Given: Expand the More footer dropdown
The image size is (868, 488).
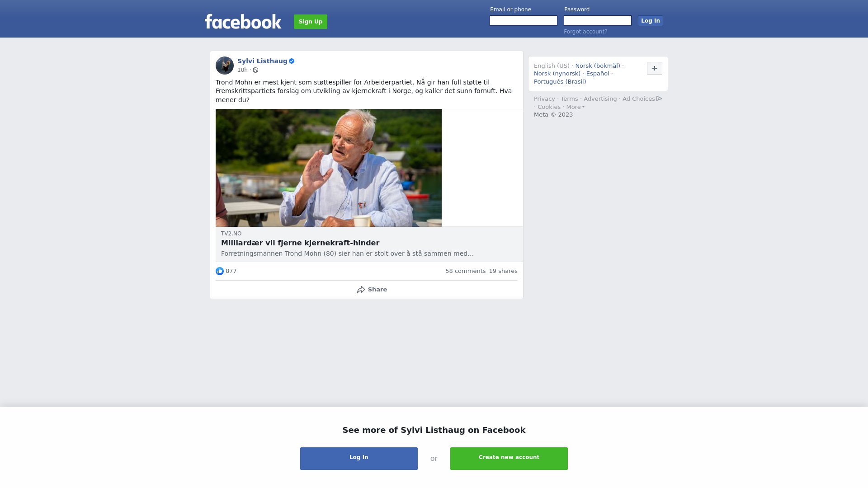Looking at the screenshot, I should (x=576, y=107).
